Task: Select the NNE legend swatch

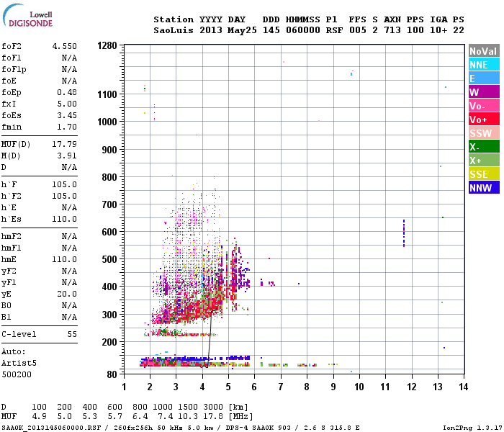Action: 484,65
